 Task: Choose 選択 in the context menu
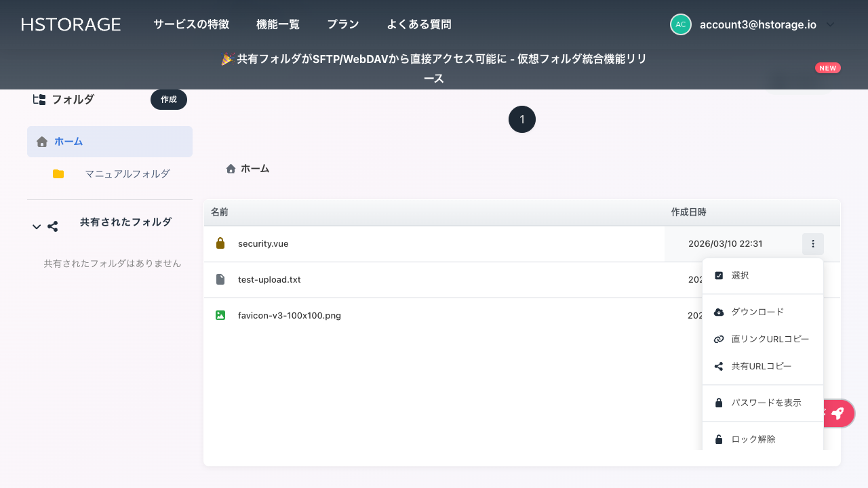click(763, 276)
